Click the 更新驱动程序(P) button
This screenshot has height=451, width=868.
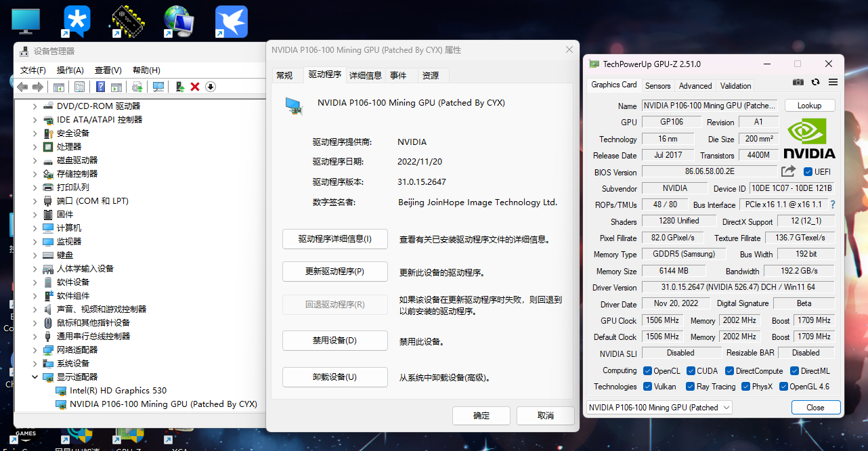(334, 272)
